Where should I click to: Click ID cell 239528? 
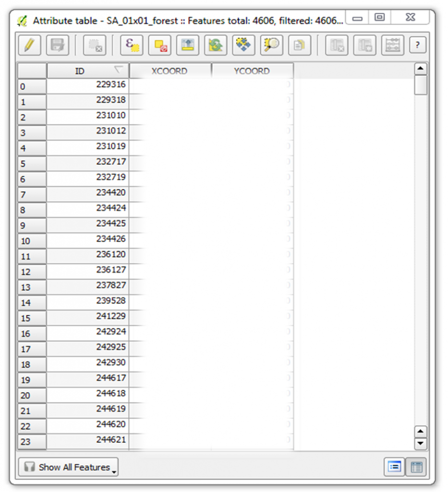pos(88,302)
